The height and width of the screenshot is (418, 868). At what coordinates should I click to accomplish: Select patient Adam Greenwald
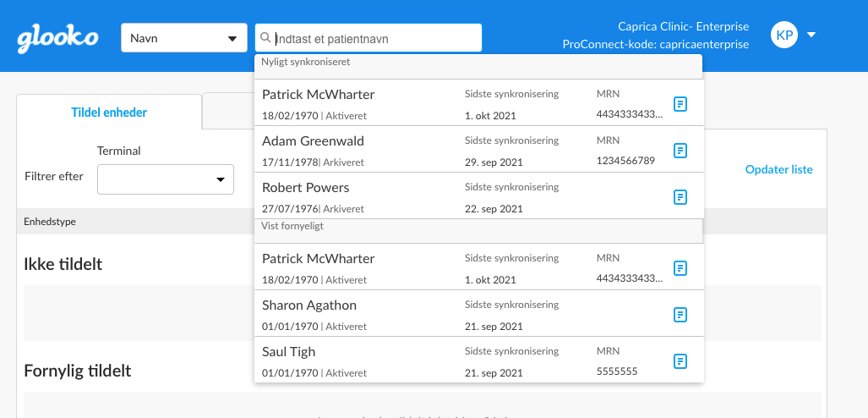(x=479, y=149)
